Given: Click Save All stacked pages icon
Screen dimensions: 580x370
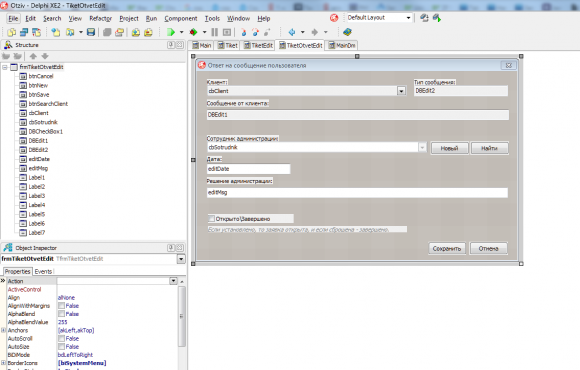Looking at the screenshot, I should coord(107,32).
